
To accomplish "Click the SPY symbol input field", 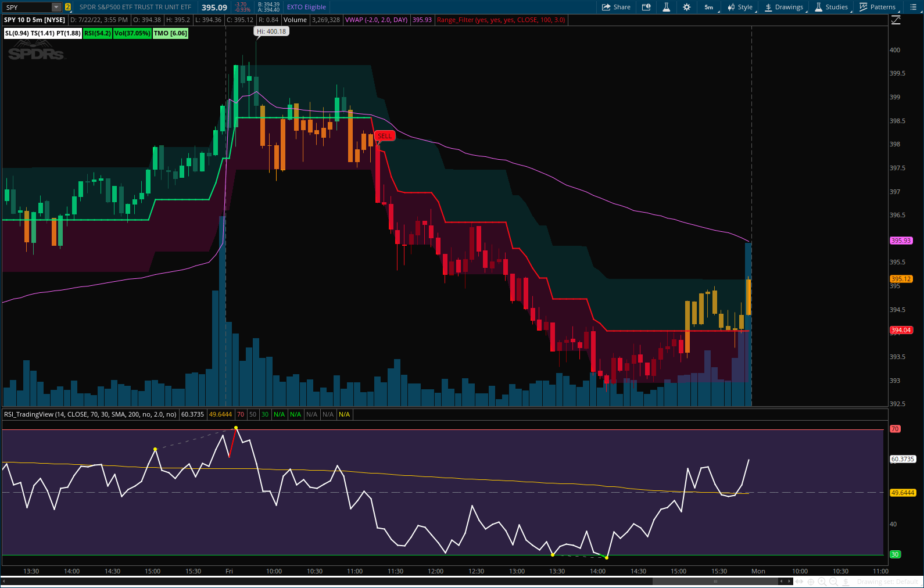I will [x=28, y=7].
